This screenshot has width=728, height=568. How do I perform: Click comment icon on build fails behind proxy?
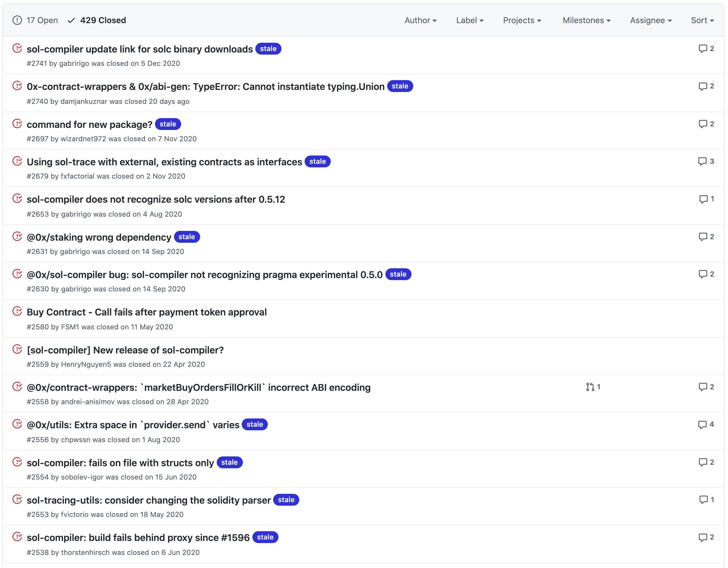(703, 537)
